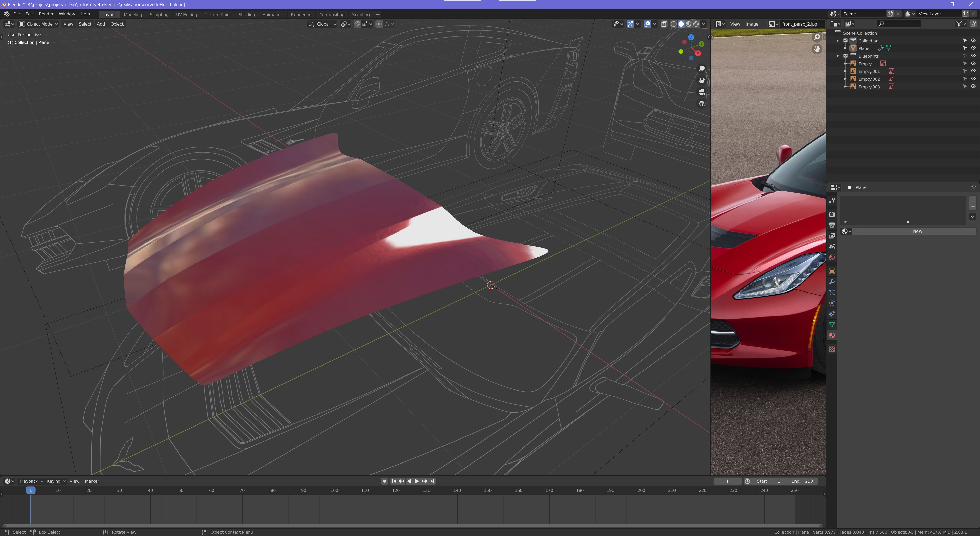Open Image menu in image editor
This screenshot has height=536, width=980.
pos(752,24)
